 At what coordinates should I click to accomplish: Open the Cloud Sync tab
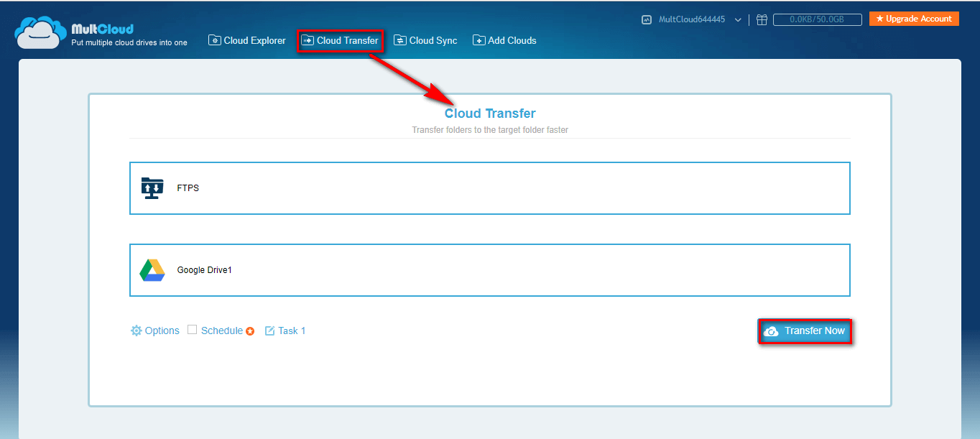(x=425, y=40)
